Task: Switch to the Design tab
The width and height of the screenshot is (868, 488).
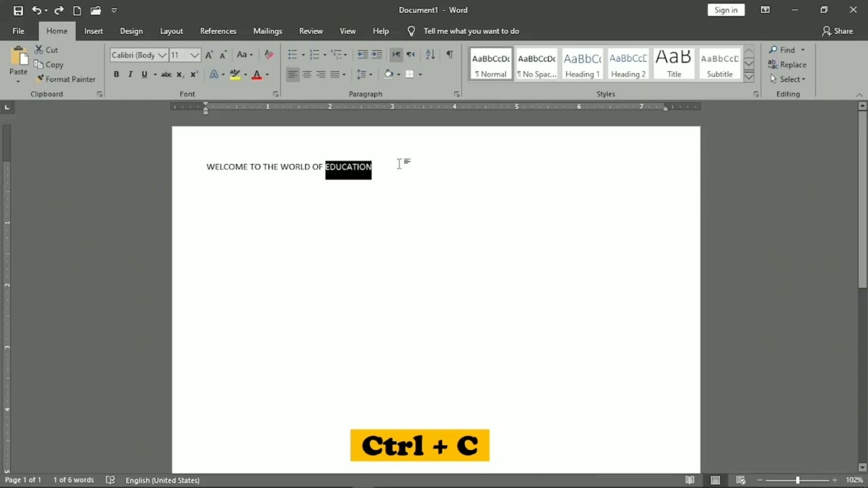Action: (132, 31)
